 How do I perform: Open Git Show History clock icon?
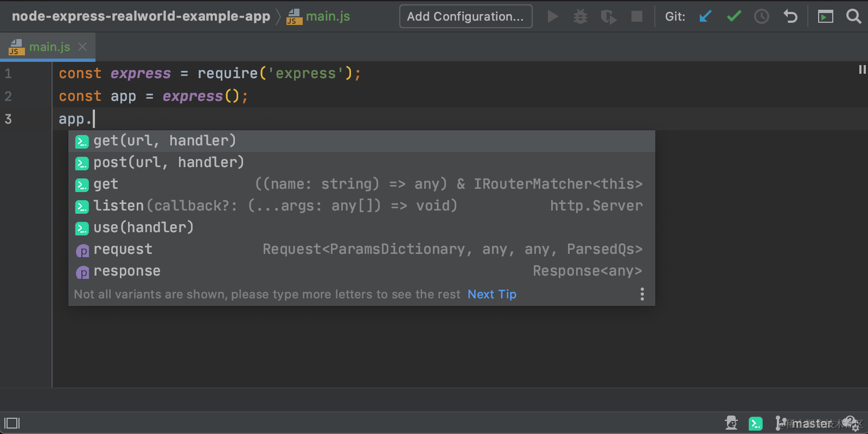(762, 17)
